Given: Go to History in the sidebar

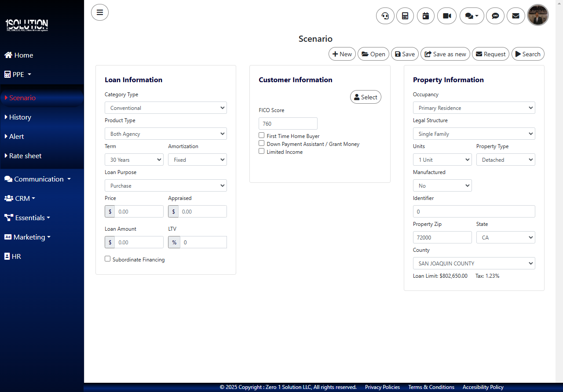Looking at the screenshot, I should point(20,117).
